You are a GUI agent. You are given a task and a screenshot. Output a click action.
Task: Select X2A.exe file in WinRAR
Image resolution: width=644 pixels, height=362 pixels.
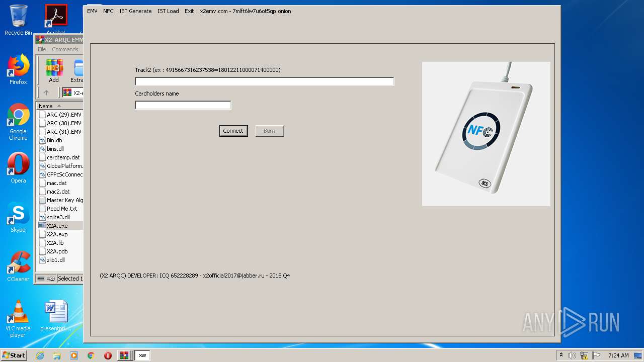[x=53, y=226]
